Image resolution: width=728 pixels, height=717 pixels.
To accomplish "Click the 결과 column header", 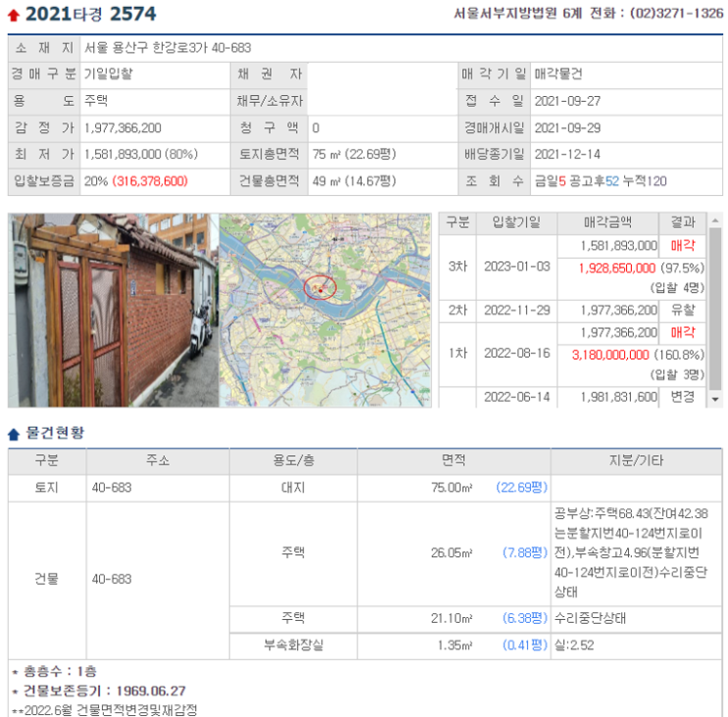I will 683,222.
